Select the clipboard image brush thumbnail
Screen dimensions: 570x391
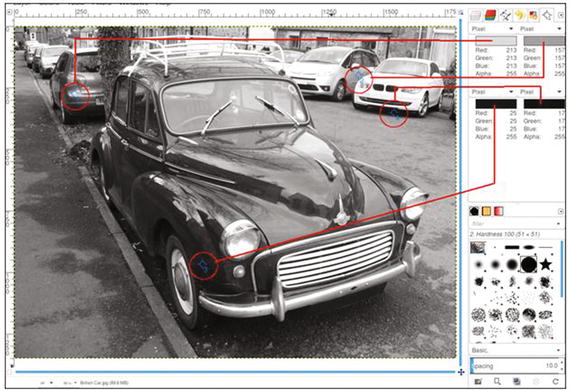pyautogui.click(x=478, y=248)
